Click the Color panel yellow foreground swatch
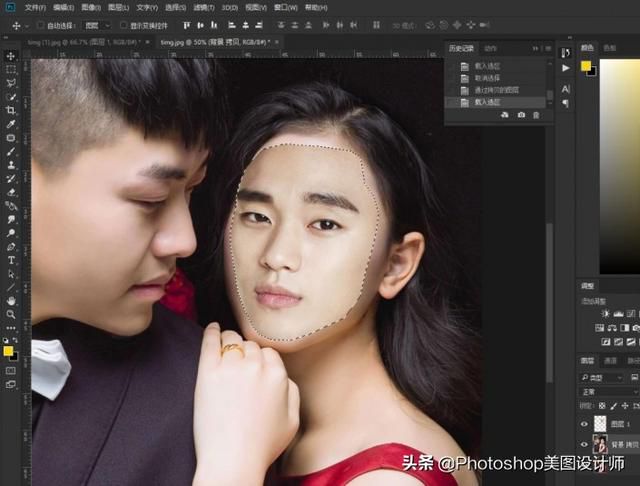 [x=586, y=66]
